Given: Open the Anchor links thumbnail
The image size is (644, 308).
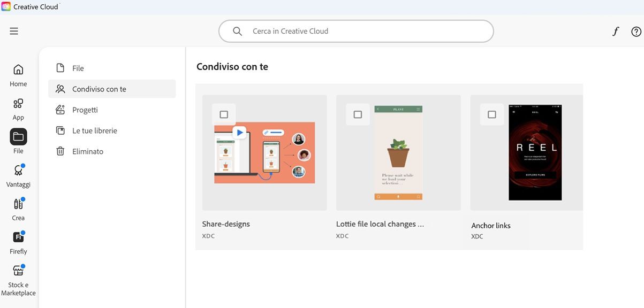Looking at the screenshot, I should coord(535,153).
